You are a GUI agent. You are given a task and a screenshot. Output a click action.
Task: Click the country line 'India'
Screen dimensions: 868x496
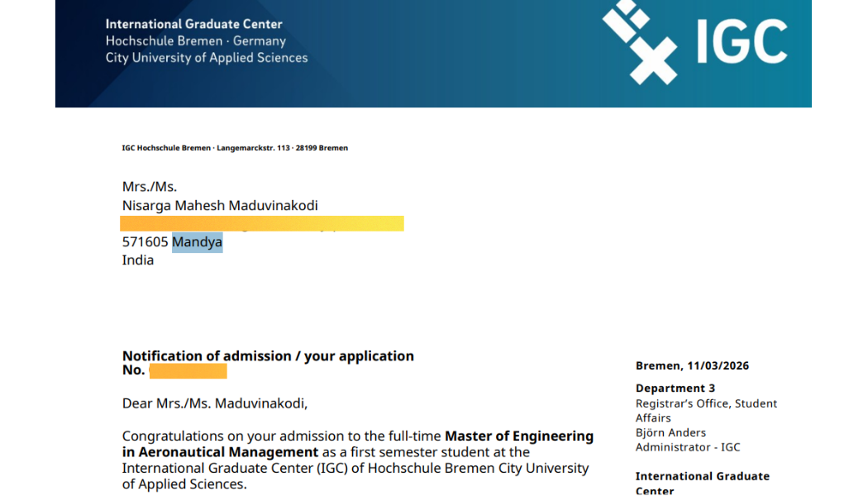138,260
